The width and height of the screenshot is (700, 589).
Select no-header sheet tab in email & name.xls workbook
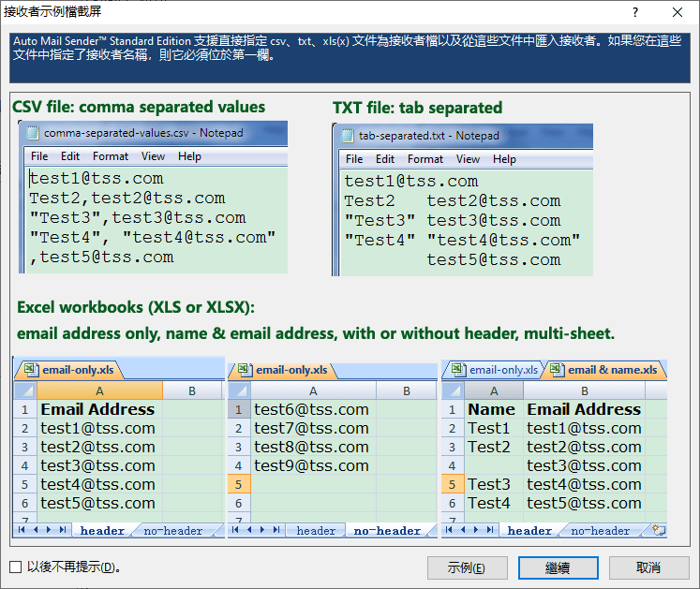pos(600,531)
